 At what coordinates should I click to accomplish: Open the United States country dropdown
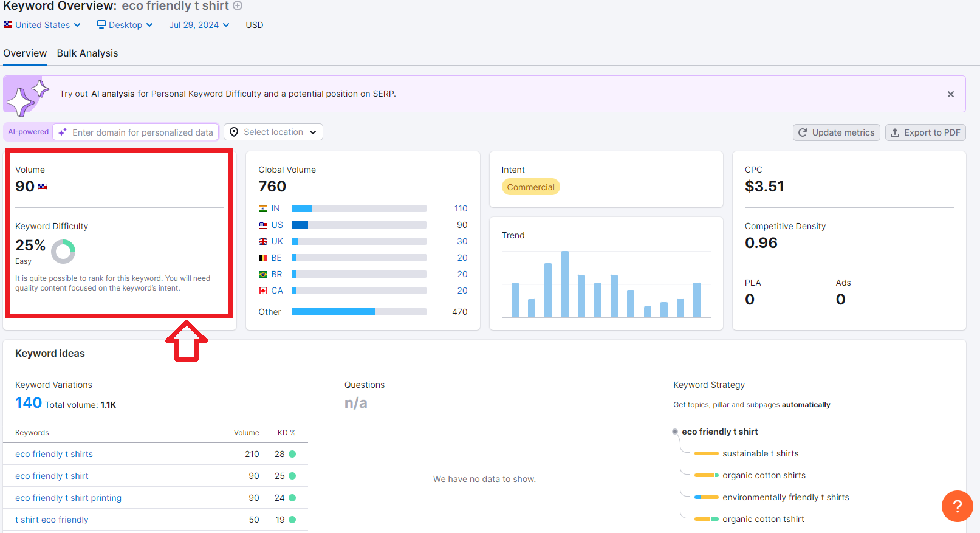point(42,25)
